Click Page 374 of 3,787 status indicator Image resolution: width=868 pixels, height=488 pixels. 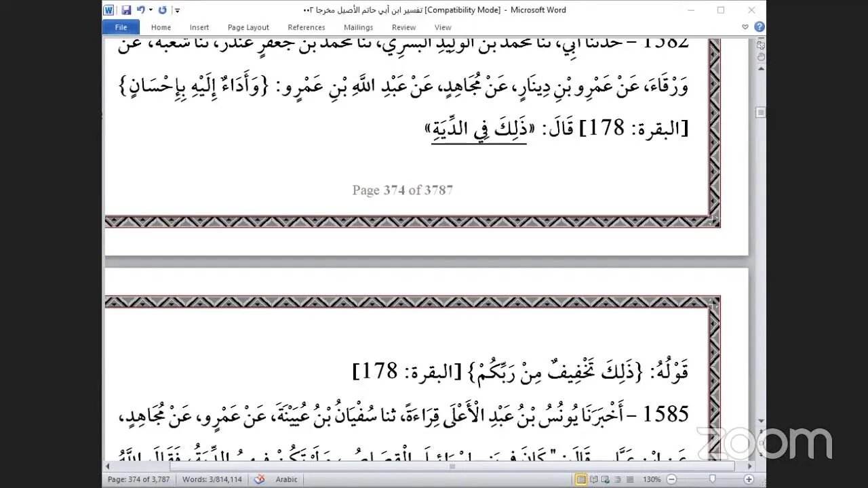pyautogui.click(x=139, y=479)
